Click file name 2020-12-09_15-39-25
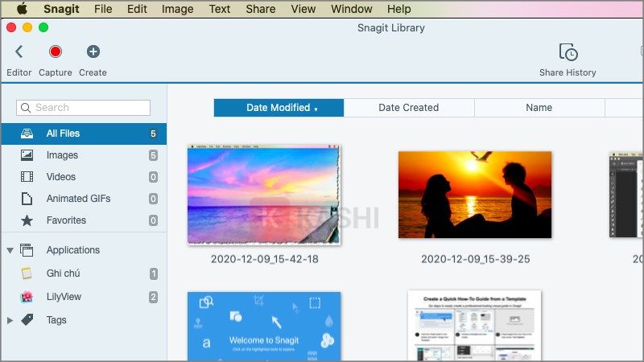 coord(475,259)
